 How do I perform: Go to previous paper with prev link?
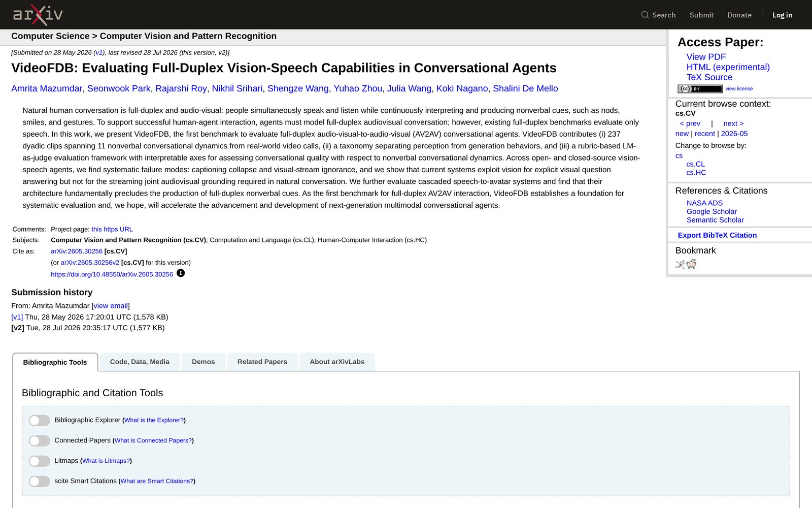690,123
